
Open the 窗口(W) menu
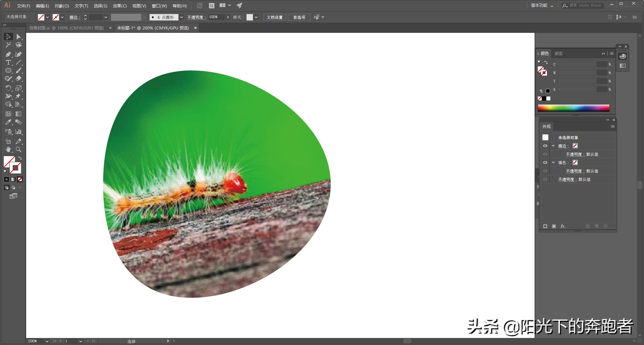(159, 6)
